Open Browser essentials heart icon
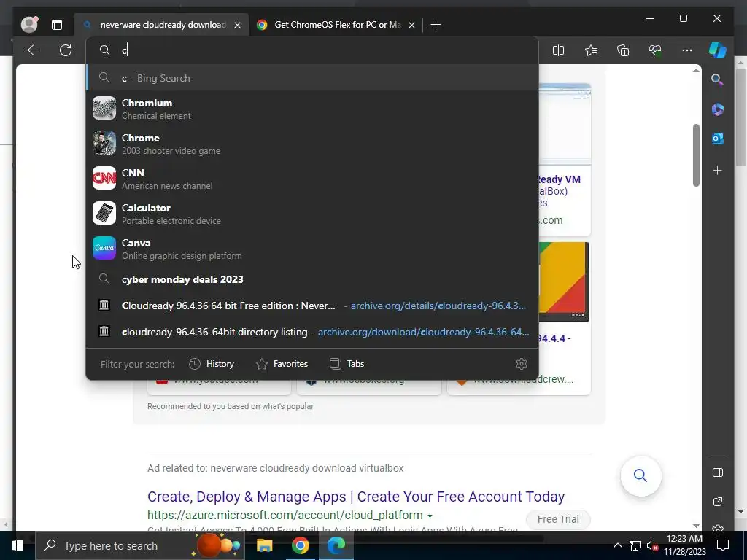 click(655, 50)
